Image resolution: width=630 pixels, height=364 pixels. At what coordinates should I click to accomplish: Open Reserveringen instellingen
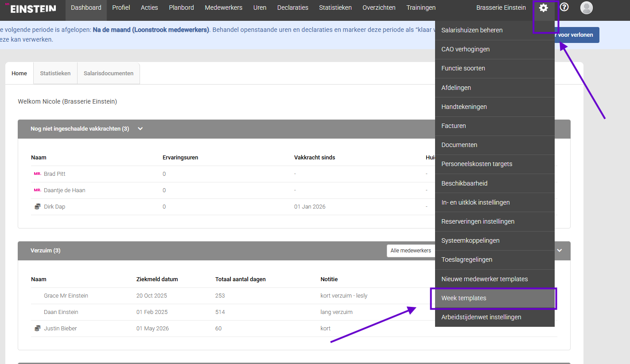495,221
